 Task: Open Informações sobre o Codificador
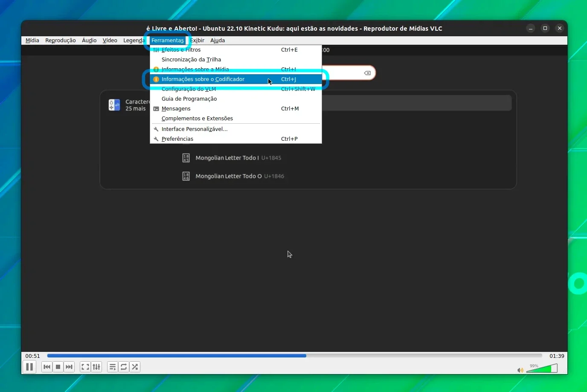(236, 79)
